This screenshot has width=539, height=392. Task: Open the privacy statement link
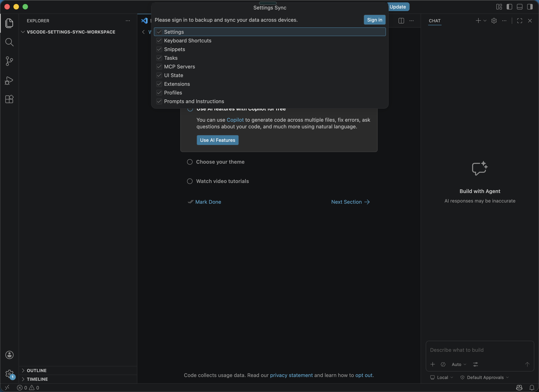[x=291, y=375]
